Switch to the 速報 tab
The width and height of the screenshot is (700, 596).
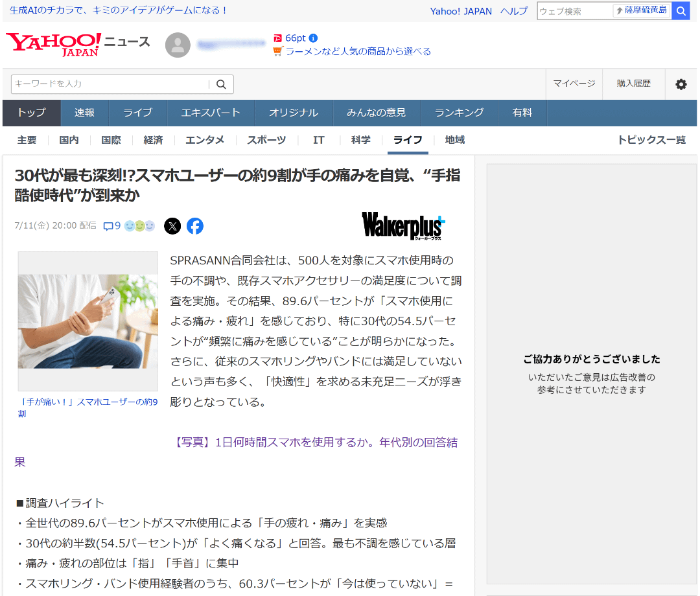tap(84, 113)
